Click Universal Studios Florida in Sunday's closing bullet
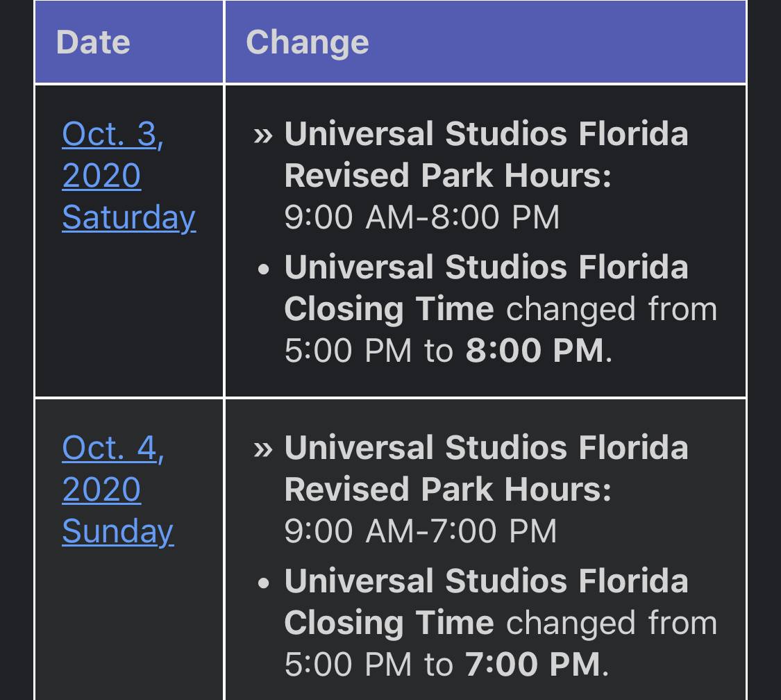Viewport: 781px width, 700px height. [486, 581]
